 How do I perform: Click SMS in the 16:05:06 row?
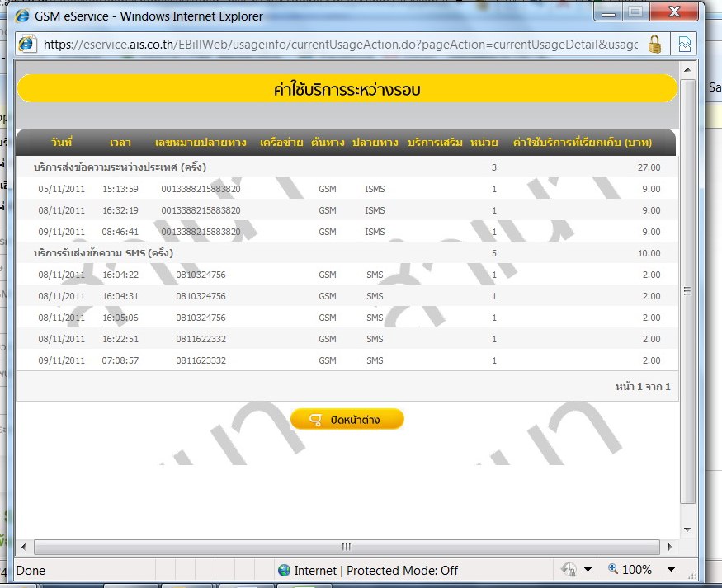[x=375, y=318]
